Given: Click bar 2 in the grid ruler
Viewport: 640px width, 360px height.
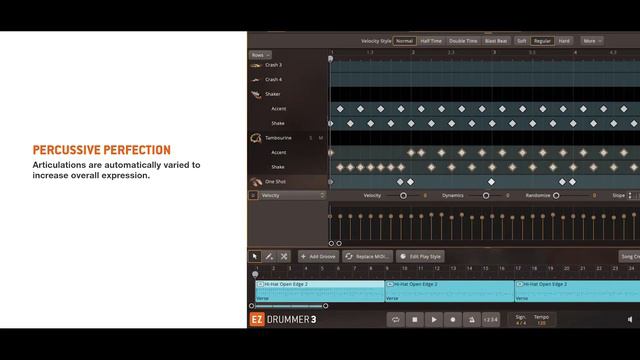Looking at the screenshot, I should pos(413,52).
